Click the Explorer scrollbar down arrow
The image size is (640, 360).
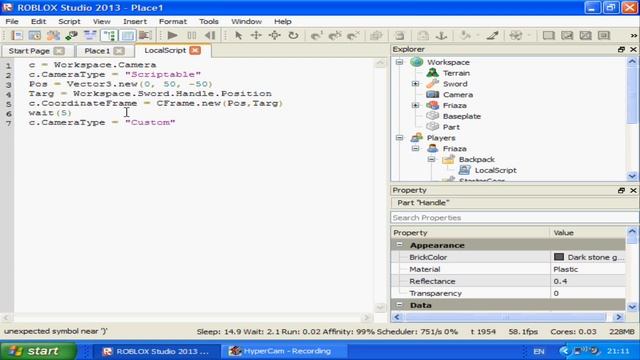(632, 176)
